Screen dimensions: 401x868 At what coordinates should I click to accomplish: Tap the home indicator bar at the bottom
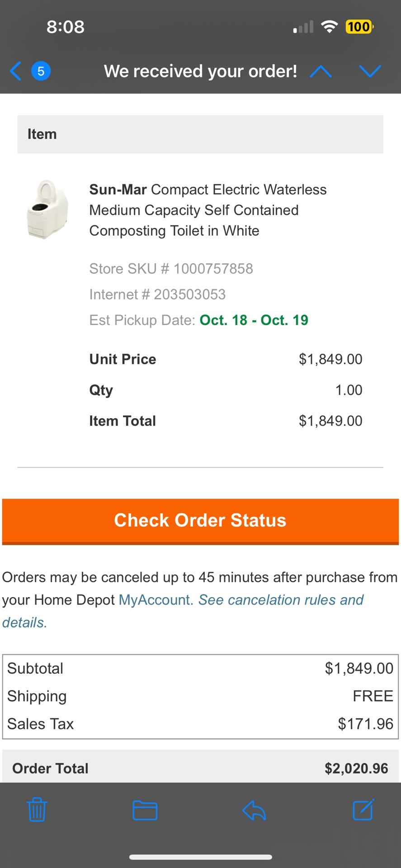200,857
